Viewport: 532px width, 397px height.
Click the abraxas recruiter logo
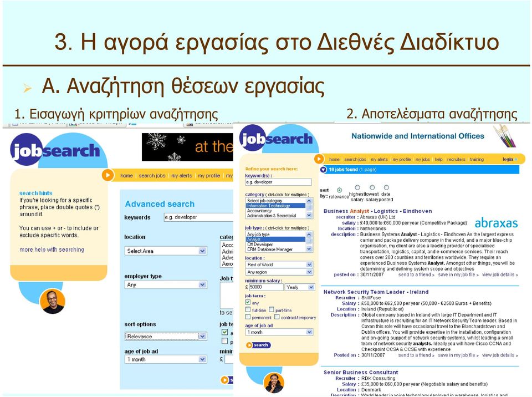coord(496,223)
